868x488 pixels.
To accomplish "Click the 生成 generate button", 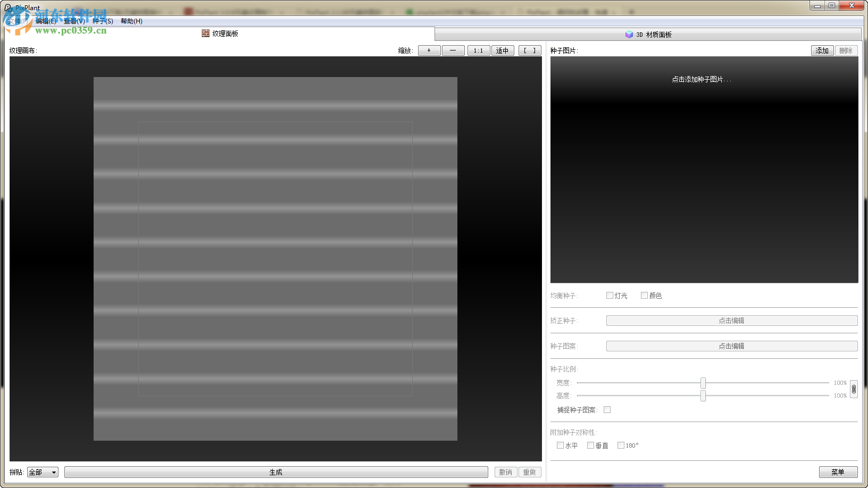I will pos(276,472).
